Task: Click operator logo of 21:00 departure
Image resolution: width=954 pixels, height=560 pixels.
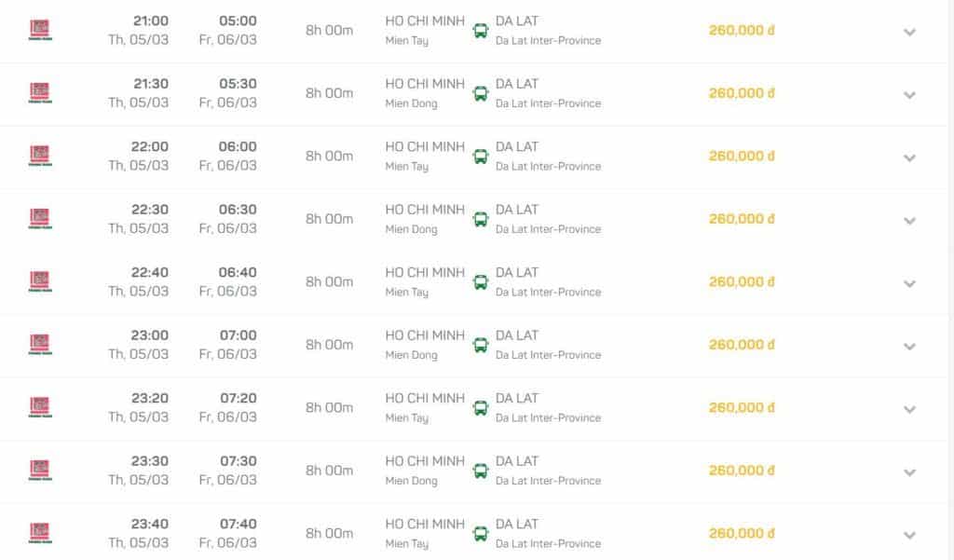Action: pos(40,30)
